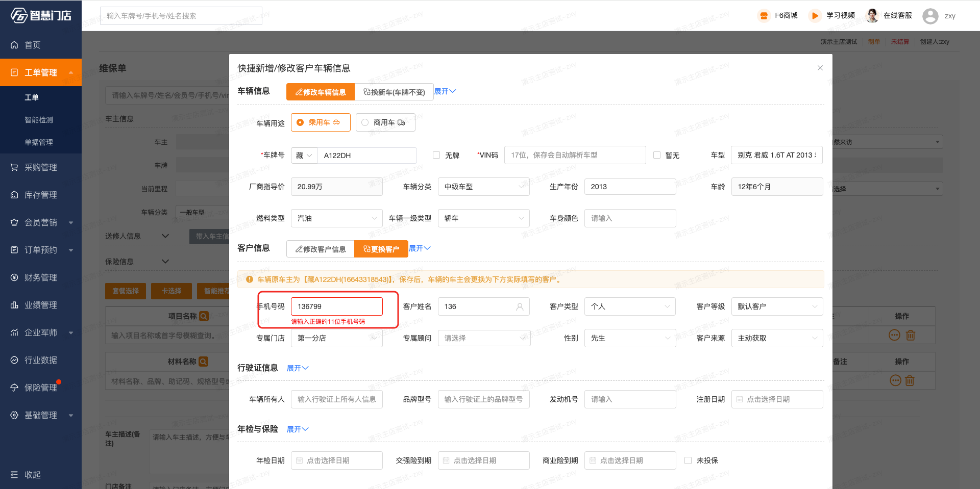Click into the 手机号码 input field

[x=337, y=306]
